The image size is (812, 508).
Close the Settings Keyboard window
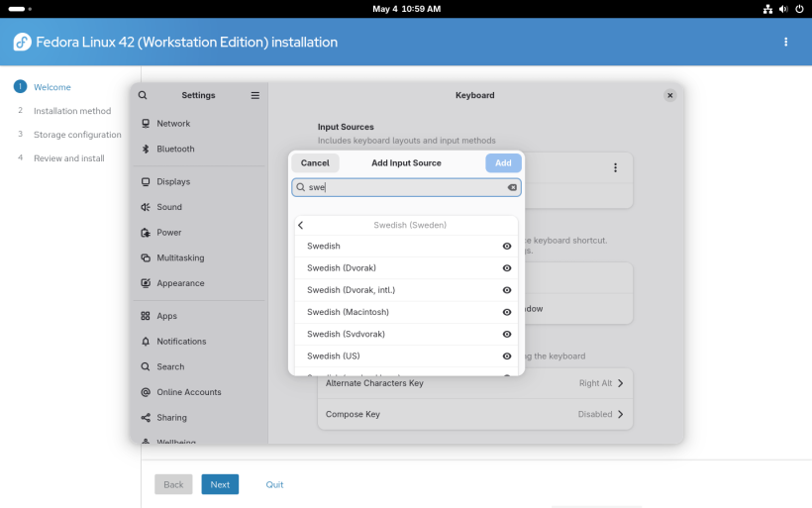point(670,95)
